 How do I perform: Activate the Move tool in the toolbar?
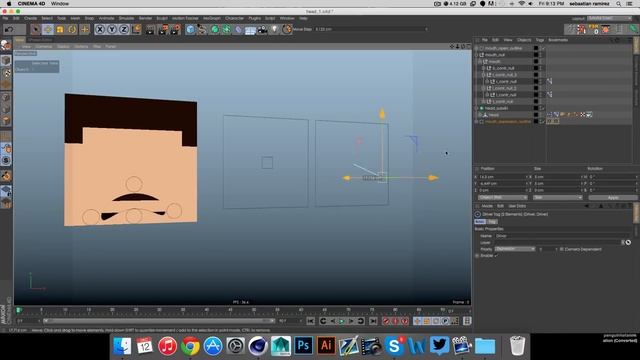click(x=48, y=29)
